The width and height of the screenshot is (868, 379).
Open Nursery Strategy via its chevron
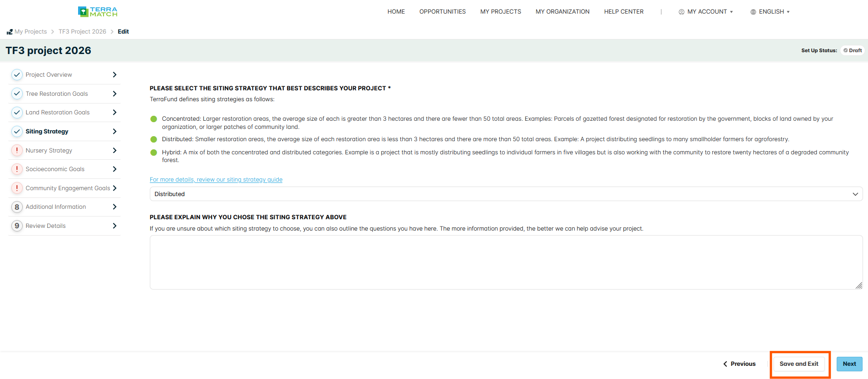pos(114,150)
